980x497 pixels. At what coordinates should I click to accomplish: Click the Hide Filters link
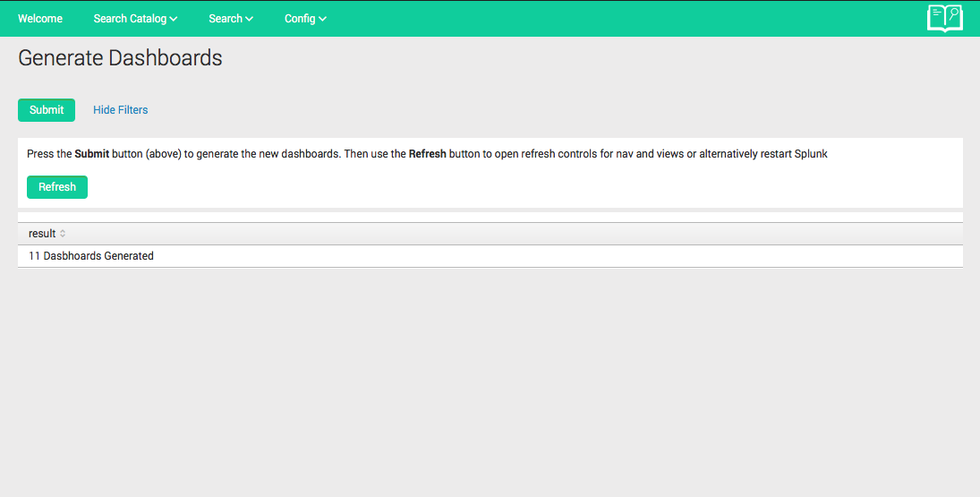coord(121,110)
